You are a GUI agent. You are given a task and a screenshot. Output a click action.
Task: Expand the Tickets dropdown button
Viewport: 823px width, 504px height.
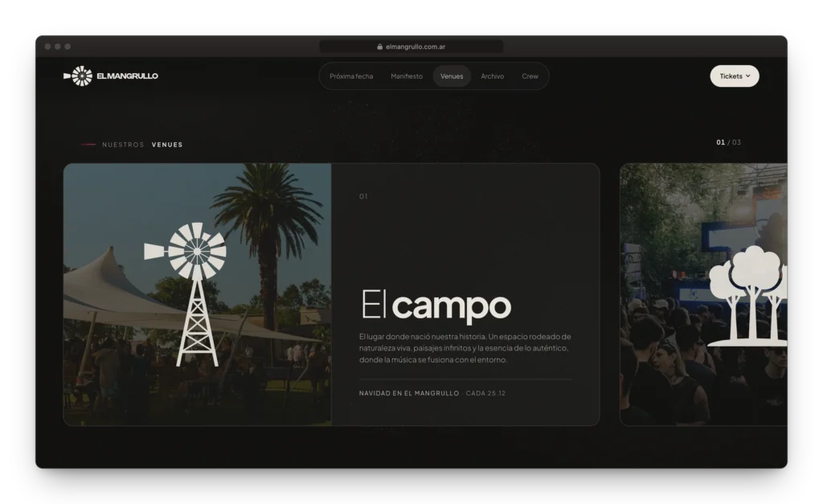[735, 76]
